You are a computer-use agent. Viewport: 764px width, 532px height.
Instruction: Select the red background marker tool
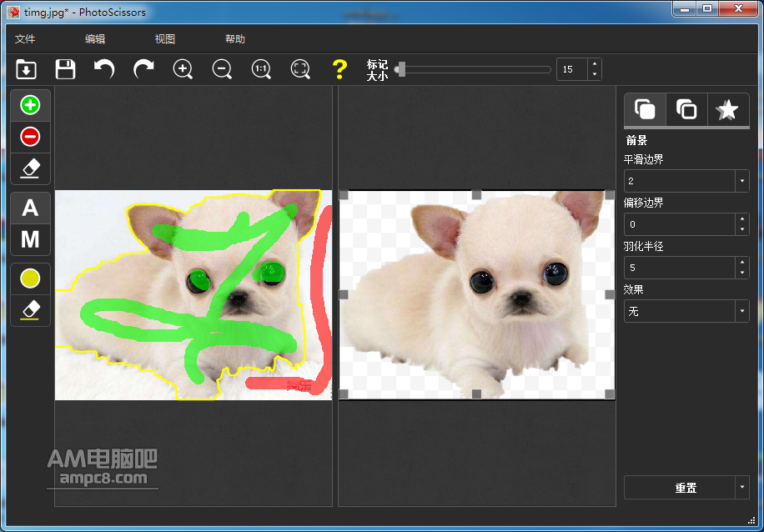(30, 137)
